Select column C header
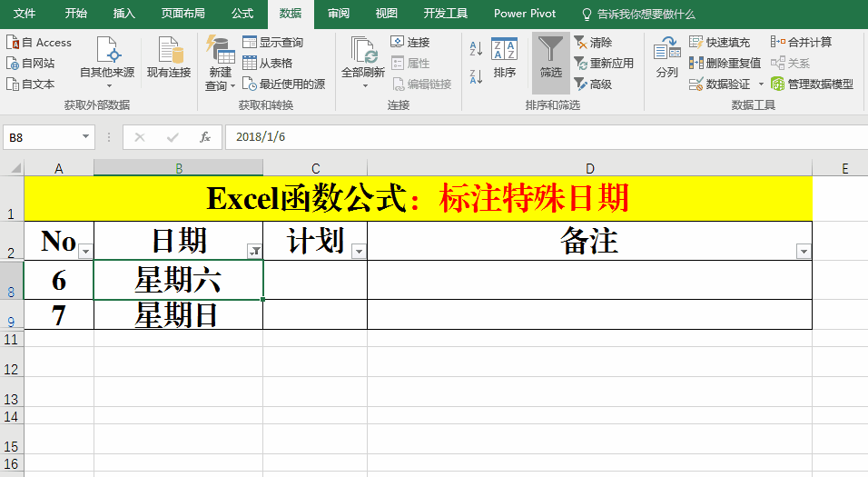This screenshot has width=868, height=477. 315,168
